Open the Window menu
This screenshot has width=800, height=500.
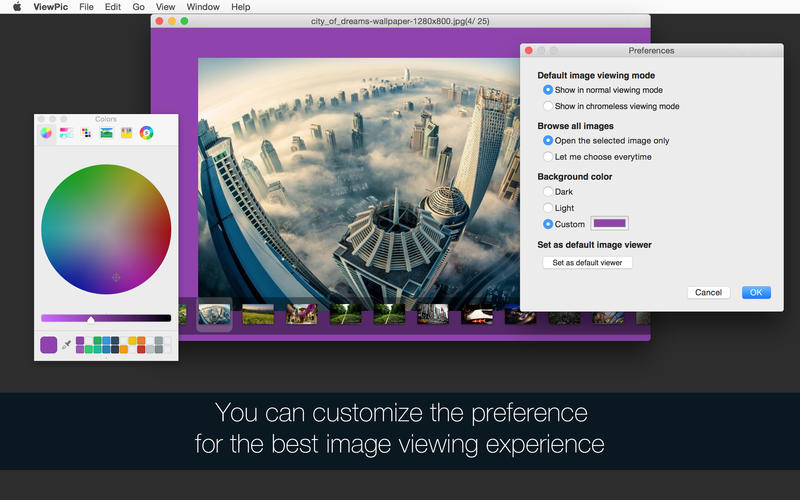(x=203, y=7)
